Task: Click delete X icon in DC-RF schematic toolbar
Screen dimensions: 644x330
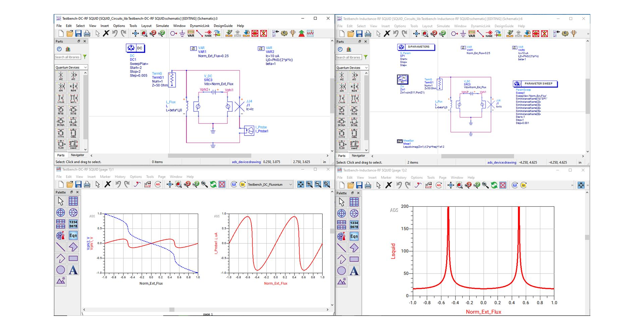Action: coord(106,34)
